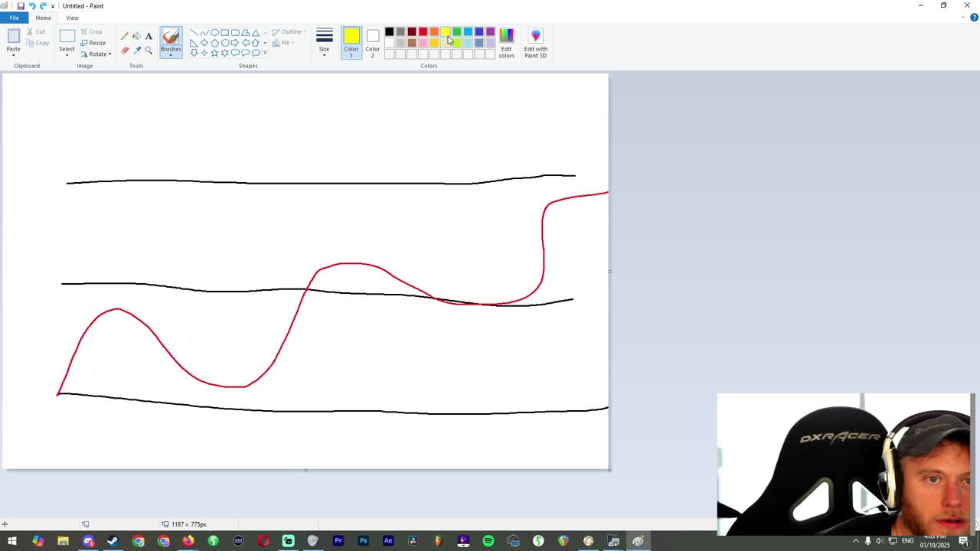Select the Pencil tool
This screenshot has height=551, width=980.
(x=125, y=36)
